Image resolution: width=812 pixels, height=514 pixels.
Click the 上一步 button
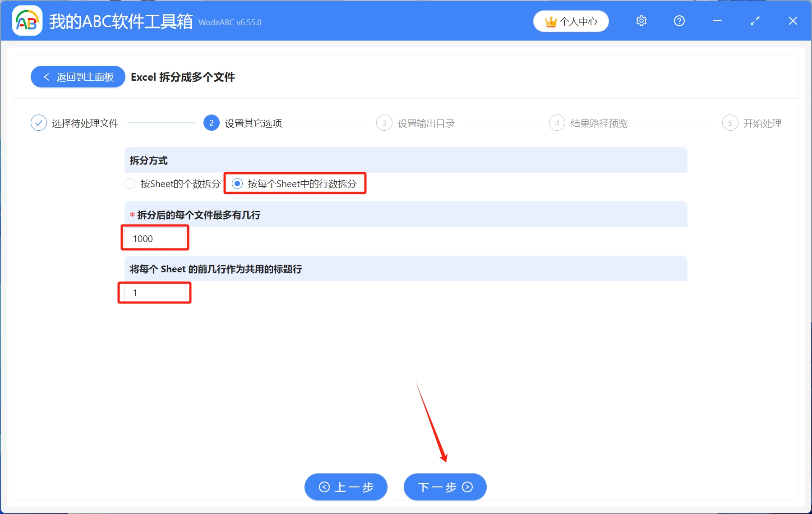point(346,487)
